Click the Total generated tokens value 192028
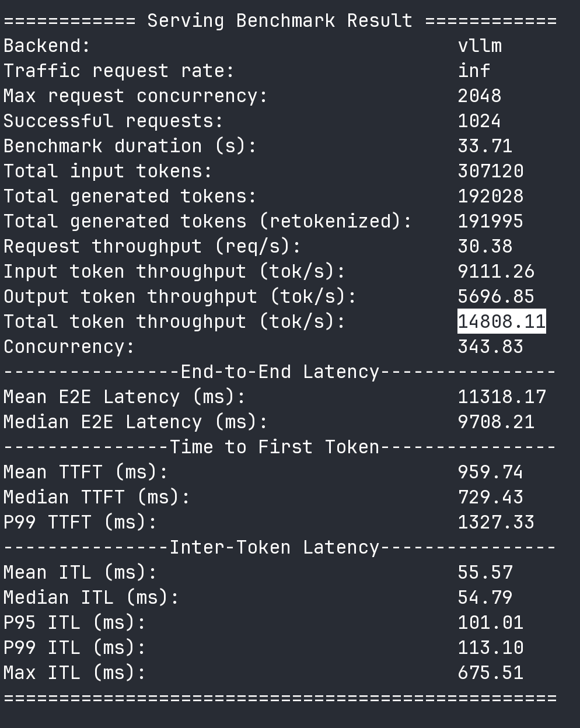 491,196
